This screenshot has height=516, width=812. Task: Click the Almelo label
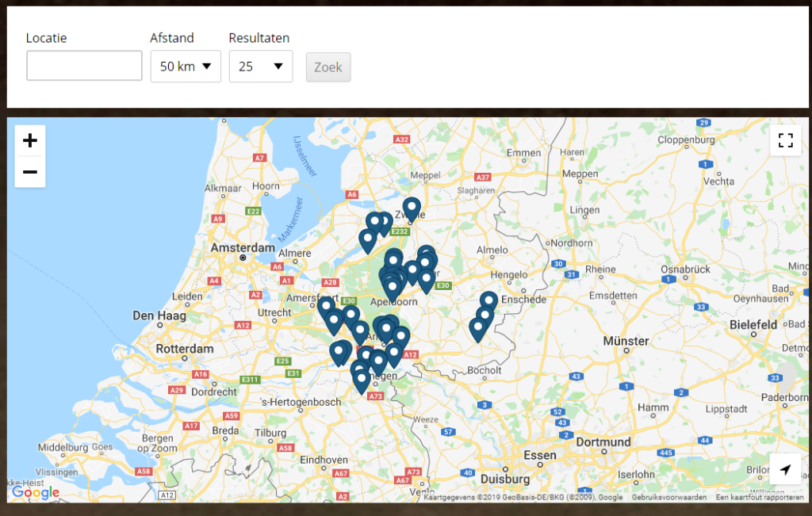point(492,250)
